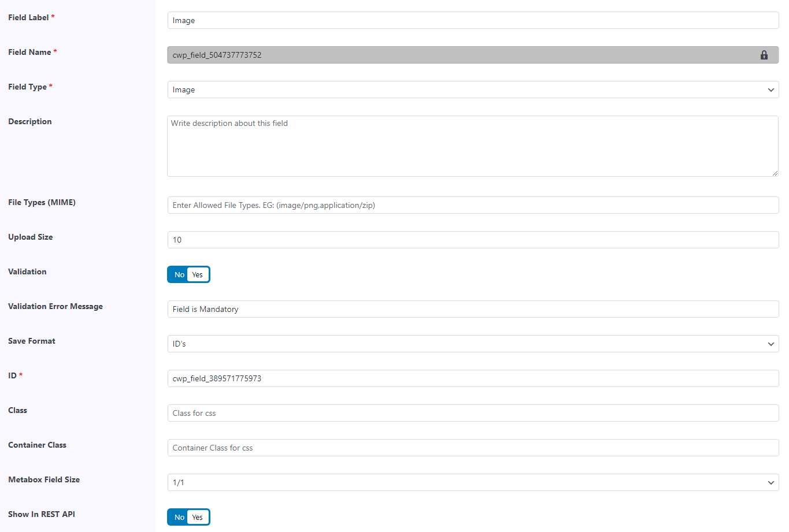Screen dimensions: 789x532
Task: Click the "Show In REST API" label text
Action: pos(42,514)
